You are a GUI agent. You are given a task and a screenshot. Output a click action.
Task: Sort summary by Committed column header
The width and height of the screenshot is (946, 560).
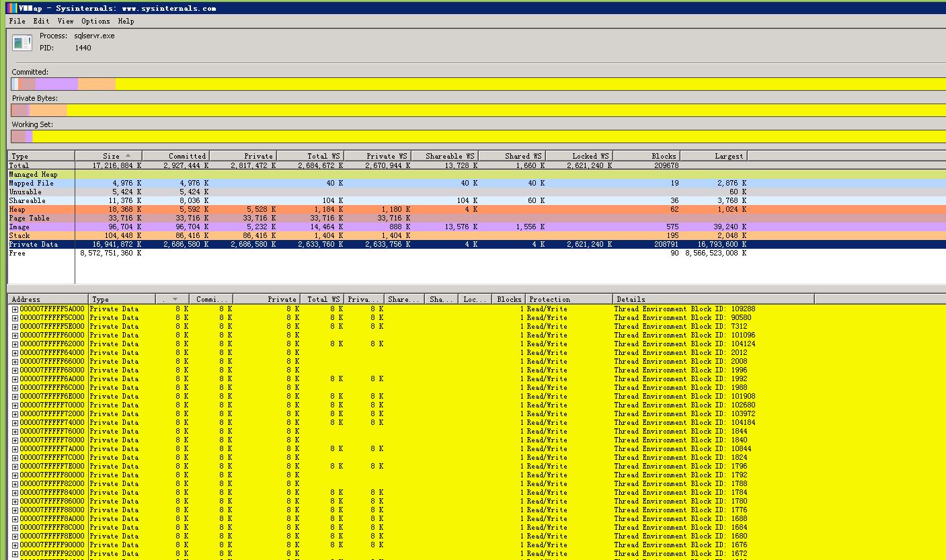175,156
